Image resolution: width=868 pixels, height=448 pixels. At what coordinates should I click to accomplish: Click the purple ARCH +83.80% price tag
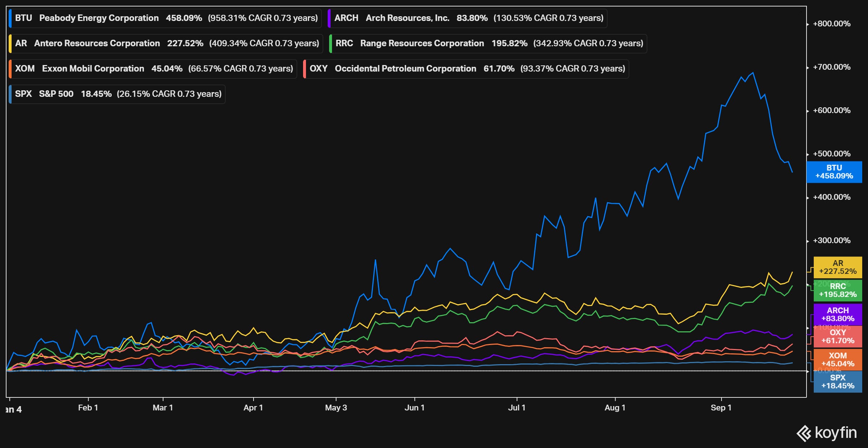[x=838, y=314]
